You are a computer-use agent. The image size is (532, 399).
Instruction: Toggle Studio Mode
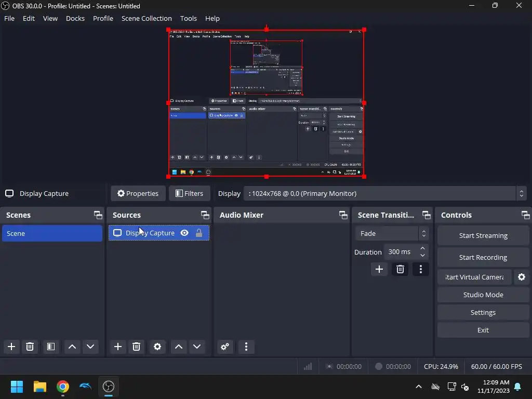[x=483, y=295]
